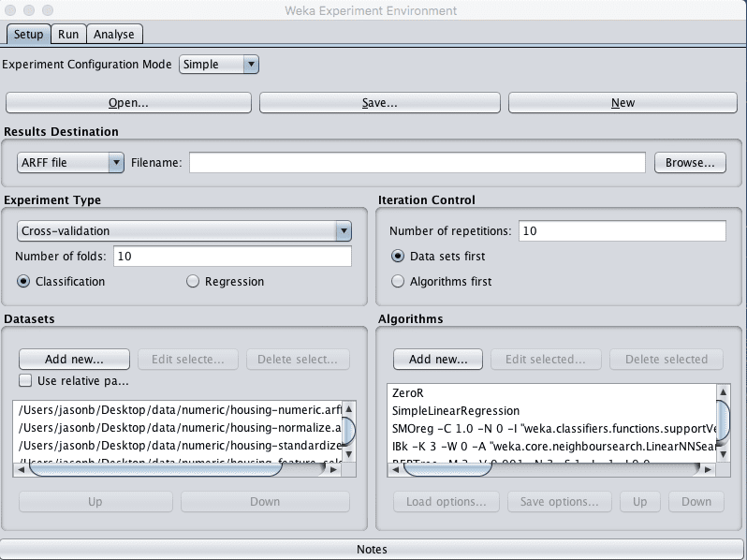Click algorithms list scroll right arrow
This screenshot has width=747, height=560.
708,469
